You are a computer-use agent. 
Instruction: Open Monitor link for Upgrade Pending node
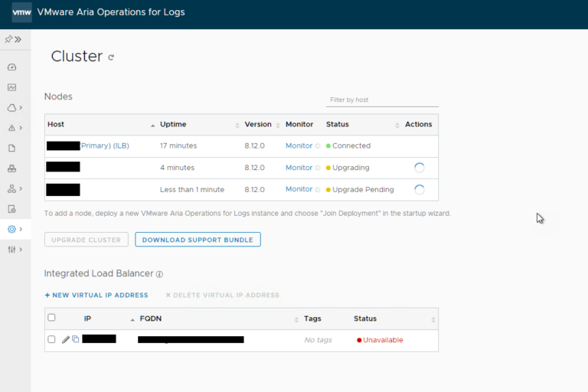tap(299, 189)
